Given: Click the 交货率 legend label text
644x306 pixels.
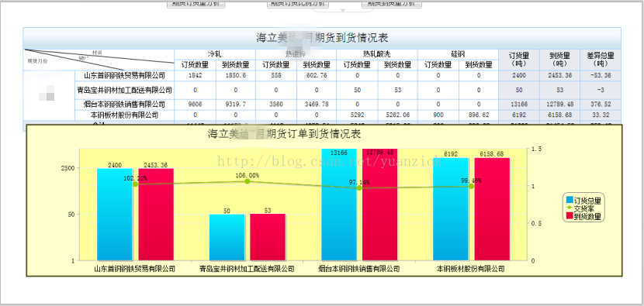Looking at the screenshot, I should (583, 208).
